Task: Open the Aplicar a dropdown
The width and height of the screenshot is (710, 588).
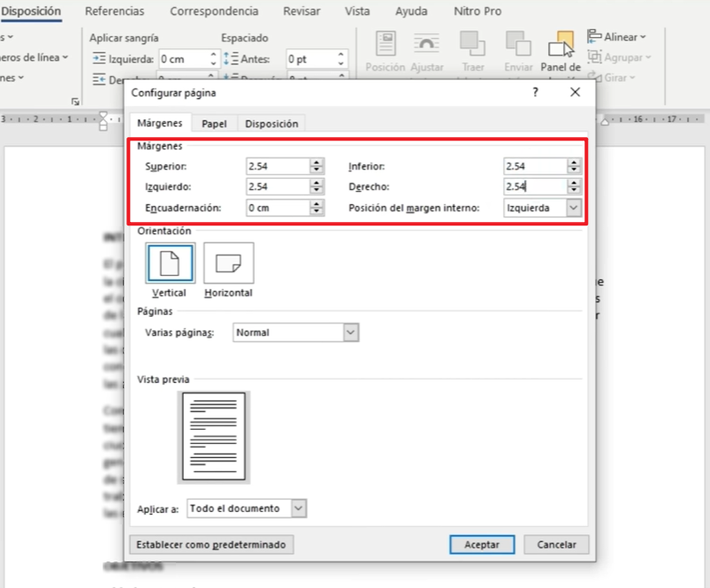Action: coord(296,508)
